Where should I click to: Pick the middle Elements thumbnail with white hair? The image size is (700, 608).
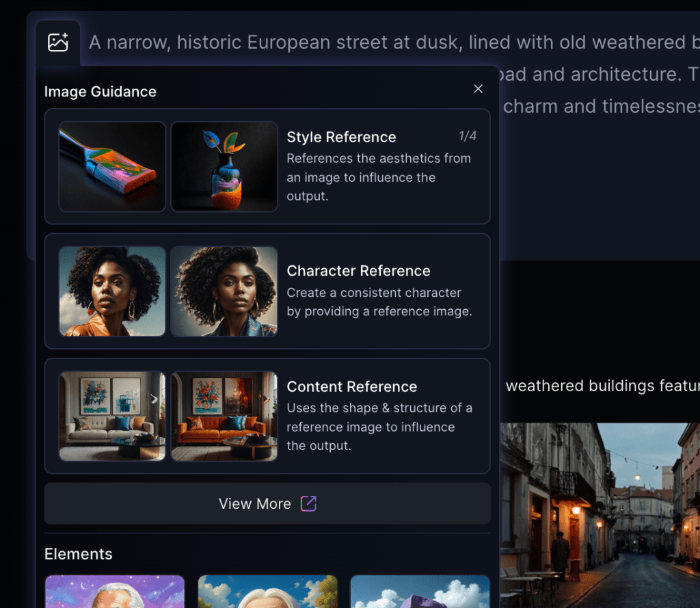click(267, 592)
